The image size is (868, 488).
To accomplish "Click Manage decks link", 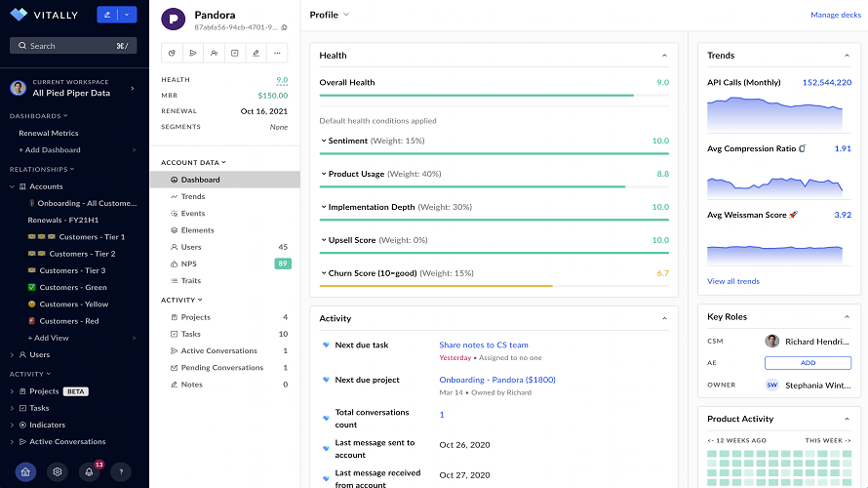I will 836,15.
